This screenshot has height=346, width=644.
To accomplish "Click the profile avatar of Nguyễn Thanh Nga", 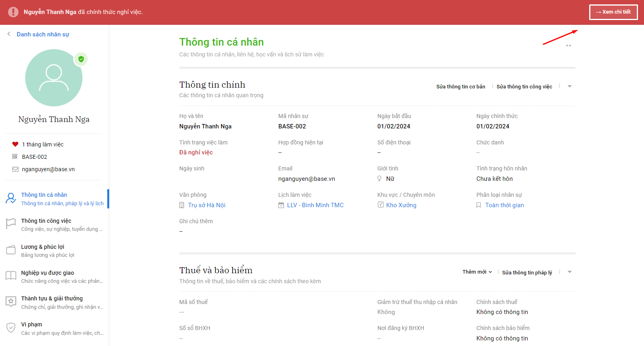I will [54, 78].
